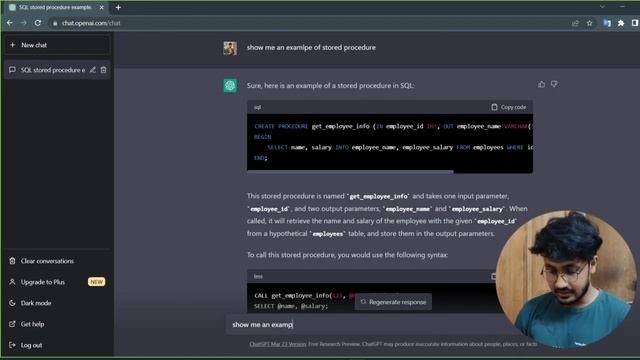Go back in the browser
Image resolution: width=640 pixels, height=360 pixels.
[x=10, y=23]
